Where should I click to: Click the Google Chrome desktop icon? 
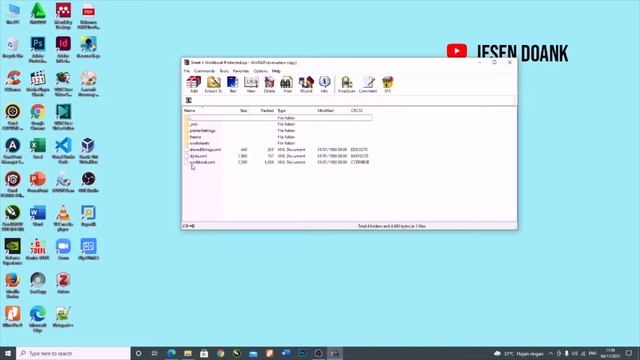38,116
